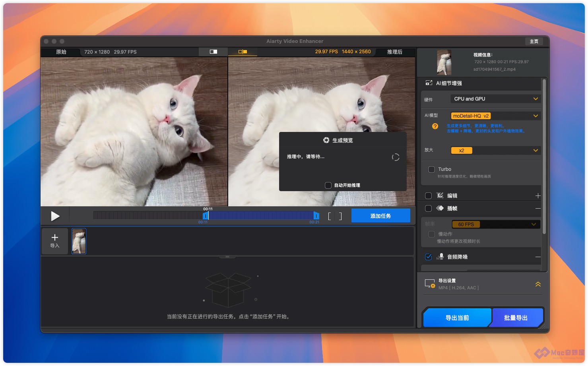Viewport: 588px width, 366px height.
Task: Click the 添加任务 button
Action: coord(380,216)
